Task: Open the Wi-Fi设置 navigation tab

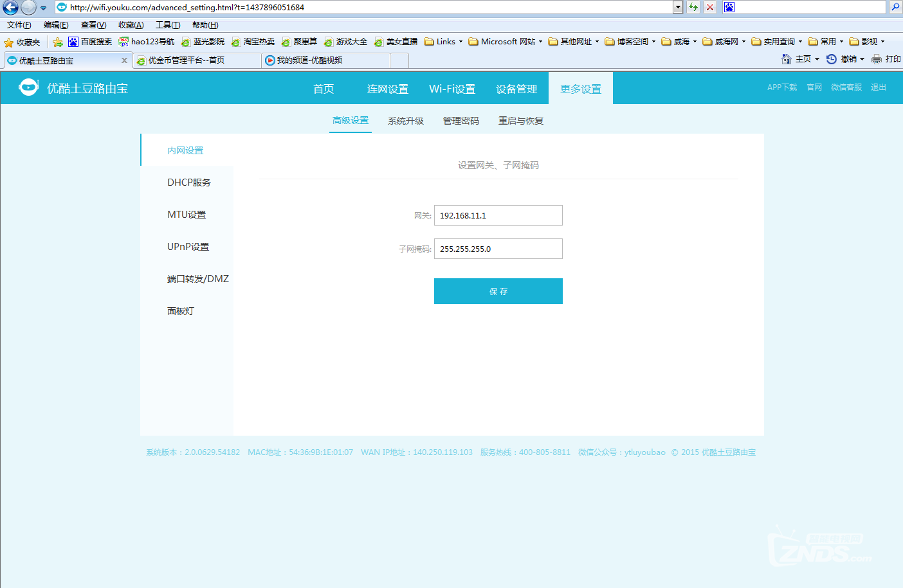Action: pos(452,89)
